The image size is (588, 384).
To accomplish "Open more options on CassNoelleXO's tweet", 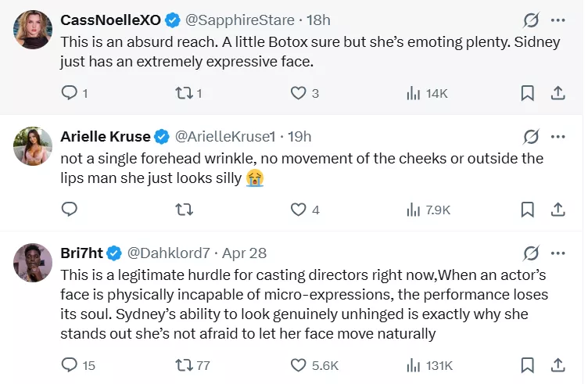I will (558, 20).
